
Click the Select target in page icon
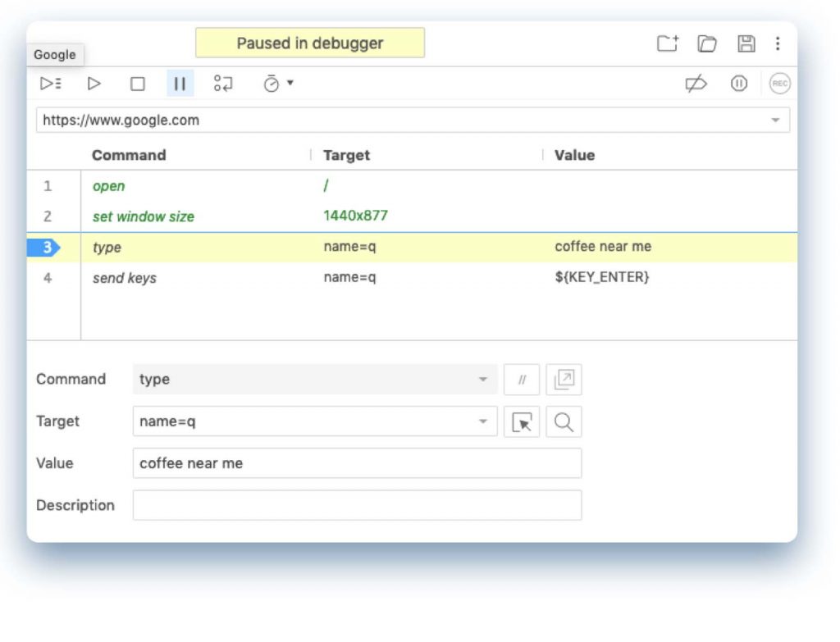522,422
